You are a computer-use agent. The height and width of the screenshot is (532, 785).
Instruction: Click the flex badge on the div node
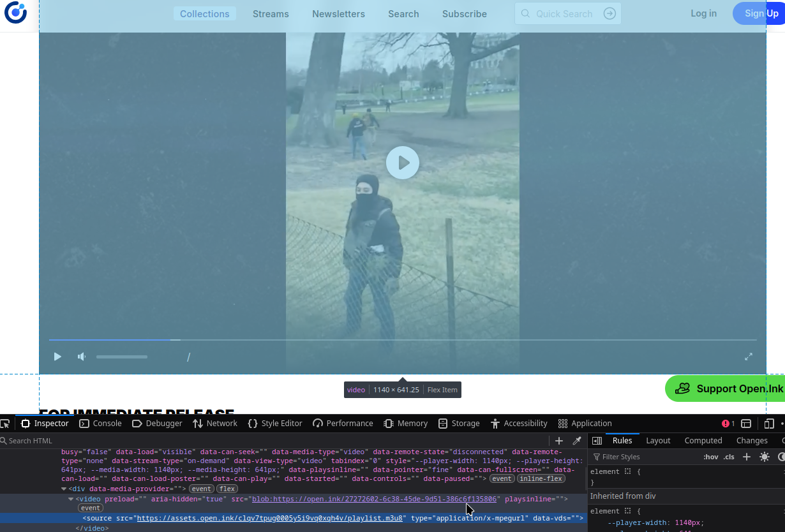(227, 489)
